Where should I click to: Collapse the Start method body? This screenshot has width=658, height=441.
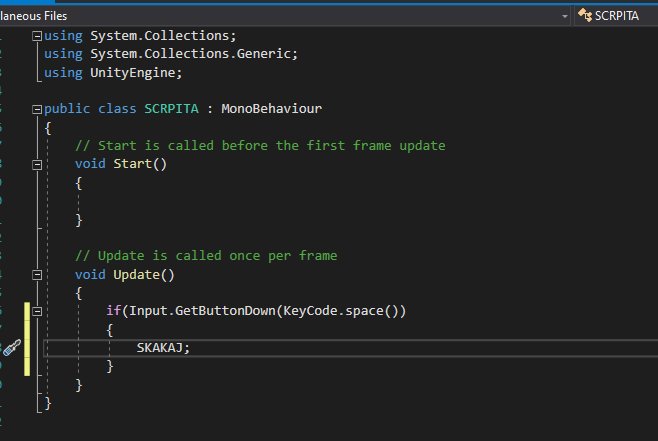pyautogui.click(x=38, y=164)
